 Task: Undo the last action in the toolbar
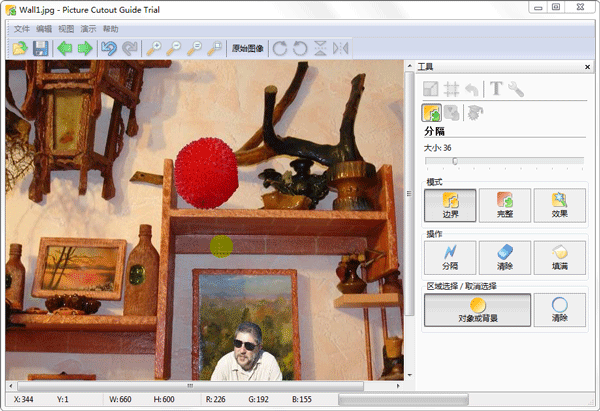pos(109,48)
